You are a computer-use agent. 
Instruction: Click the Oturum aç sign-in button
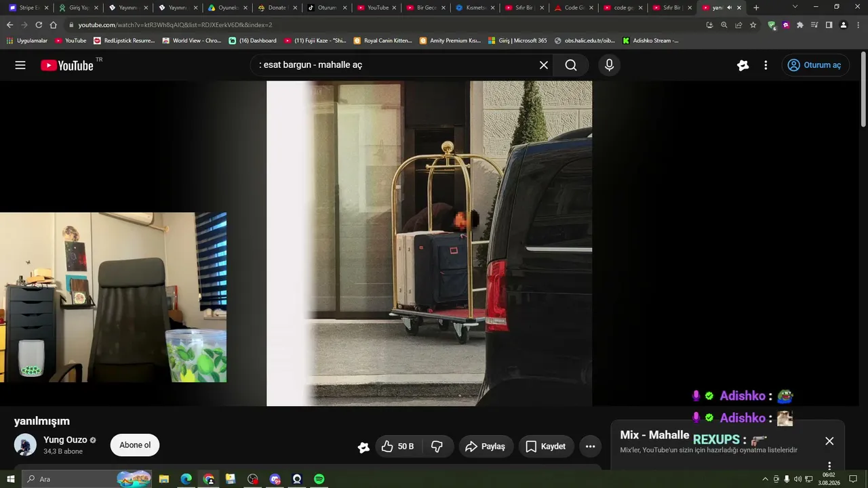(814, 65)
